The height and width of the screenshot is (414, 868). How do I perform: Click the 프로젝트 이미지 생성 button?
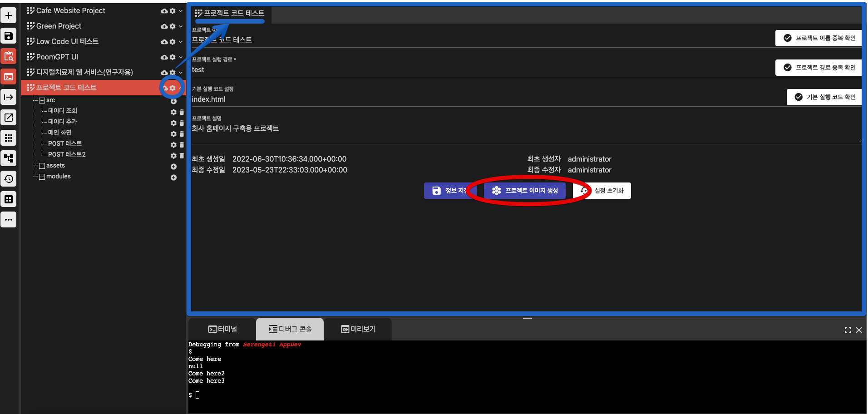click(x=524, y=191)
